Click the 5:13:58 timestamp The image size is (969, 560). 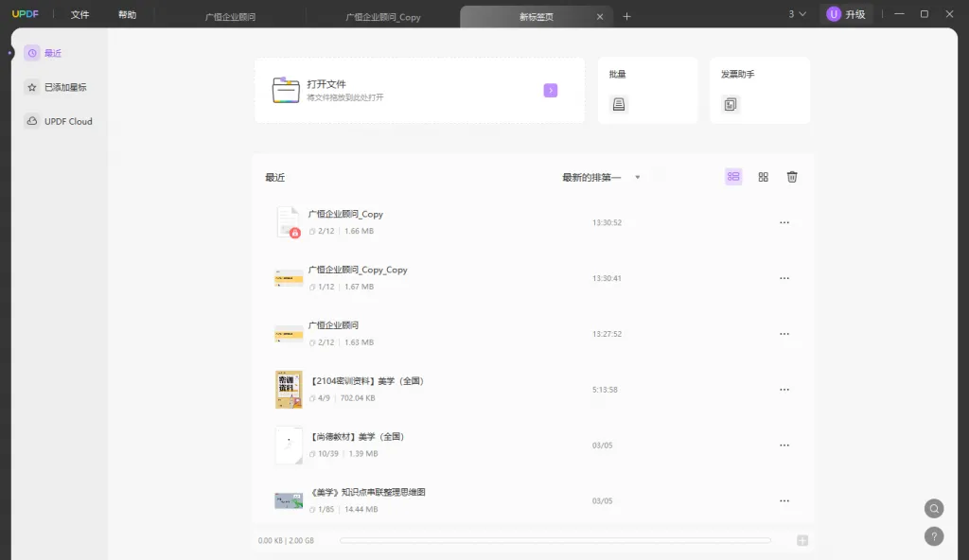coord(605,390)
